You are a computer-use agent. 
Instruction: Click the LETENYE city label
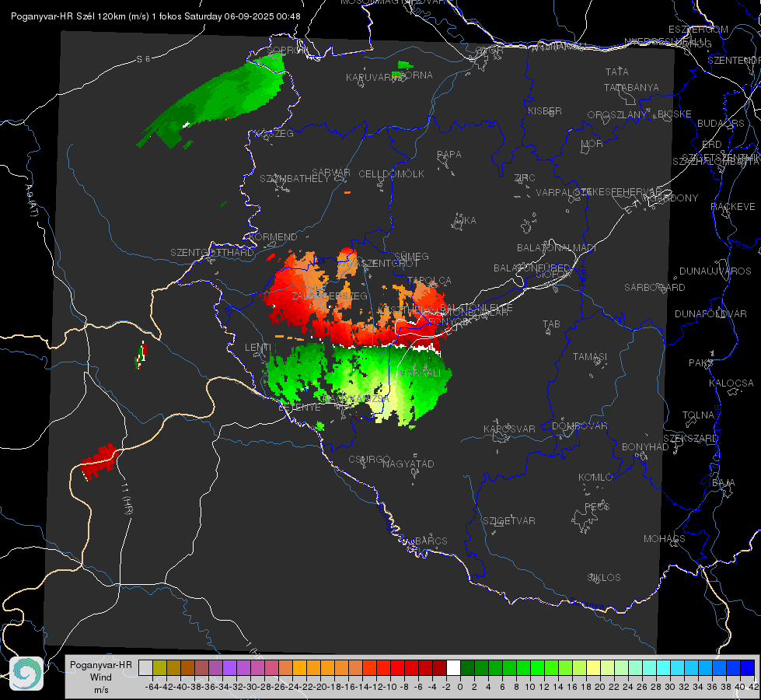pos(299,407)
